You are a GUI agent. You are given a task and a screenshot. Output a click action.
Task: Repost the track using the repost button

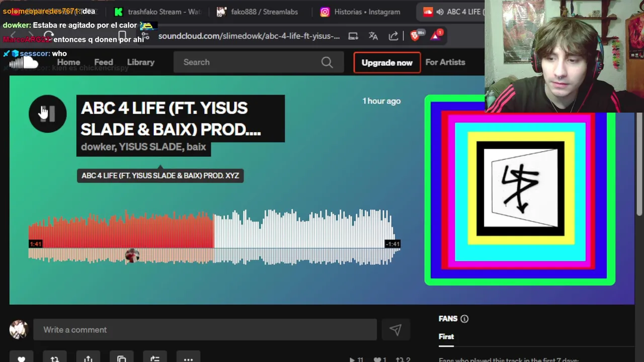[x=54, y=359]
